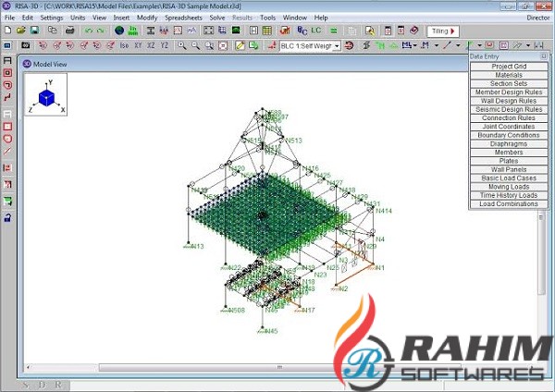Screen dimensions: 555x392
Task: Activate box zoom tool
Action: click(209, 45)
